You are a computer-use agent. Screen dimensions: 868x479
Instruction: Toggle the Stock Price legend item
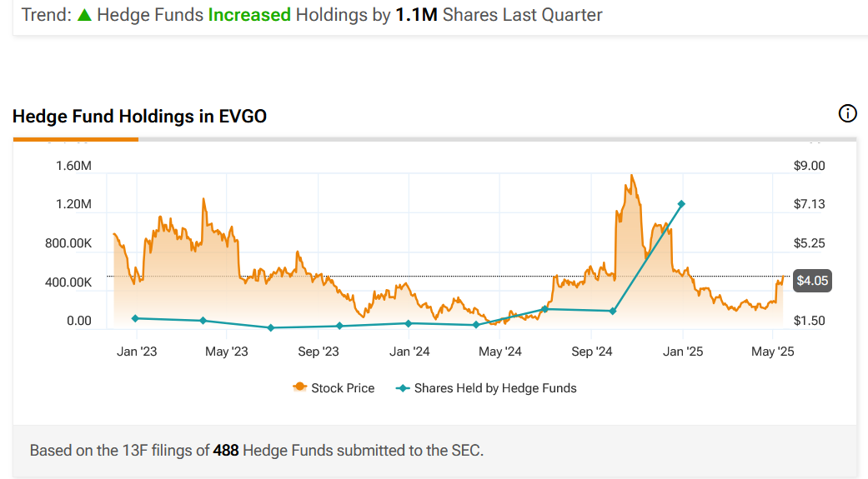tap(334, 387)
